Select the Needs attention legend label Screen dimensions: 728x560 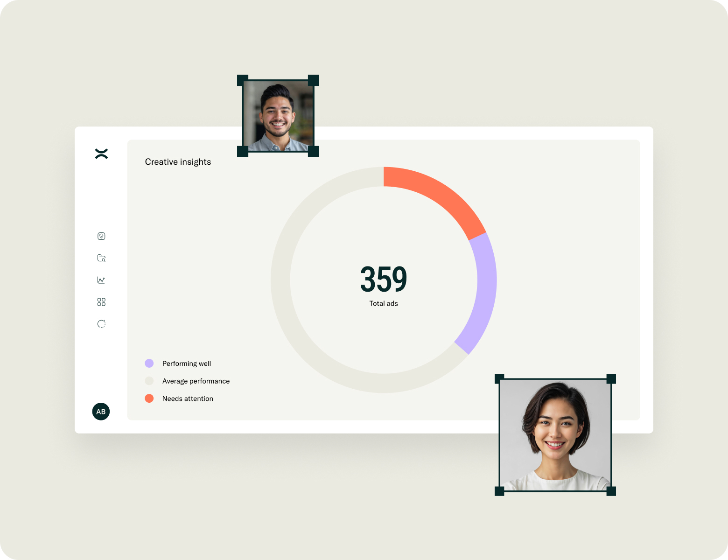[188, 399]
